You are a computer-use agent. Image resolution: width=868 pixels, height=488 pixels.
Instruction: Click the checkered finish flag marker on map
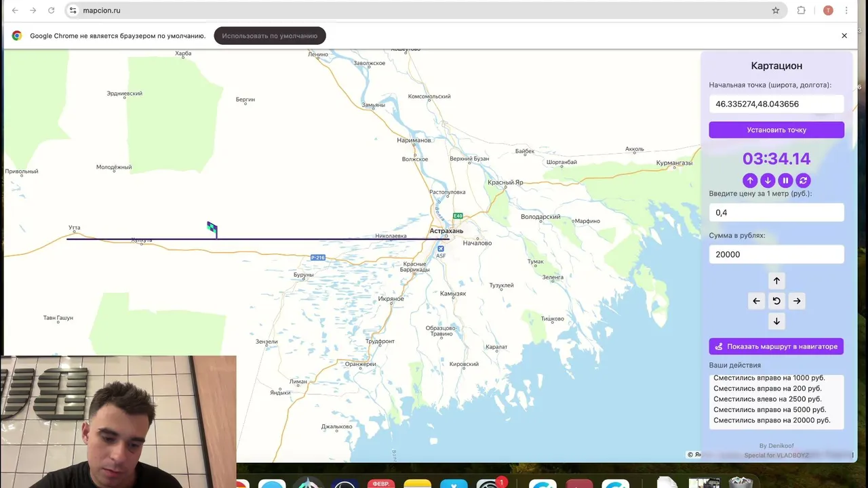point(212,228)
